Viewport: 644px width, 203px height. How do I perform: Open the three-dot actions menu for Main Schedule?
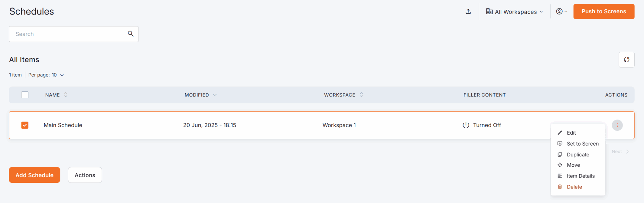(x=617, y=125)
